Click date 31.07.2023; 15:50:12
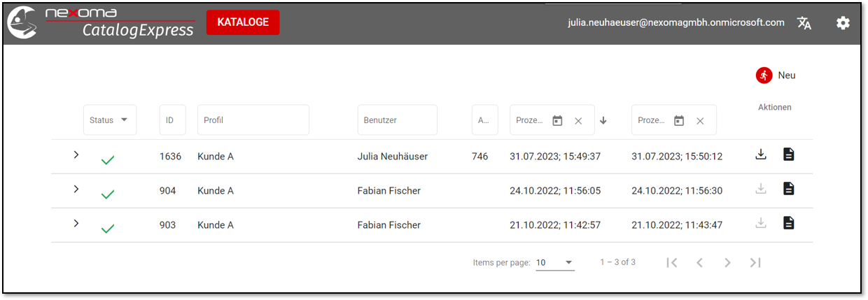Screen dimensions: 868x300 point(677,157)
